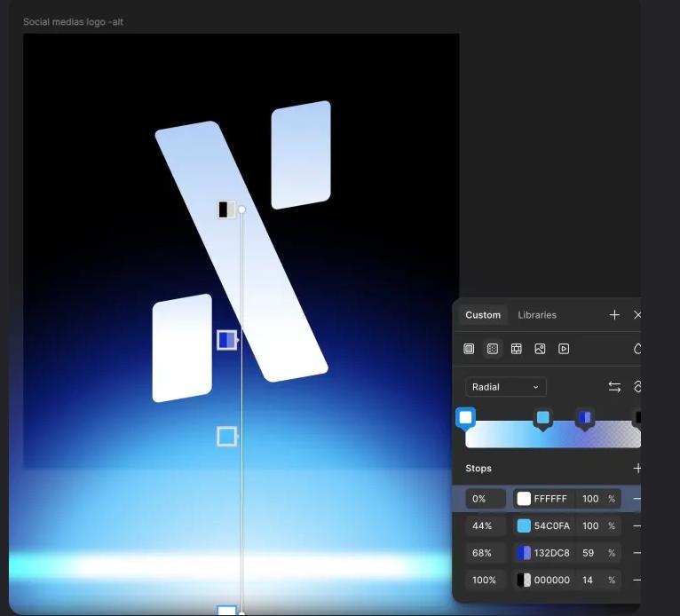
Task: Switch to the Libraries tab
Action: pos(537,315)
